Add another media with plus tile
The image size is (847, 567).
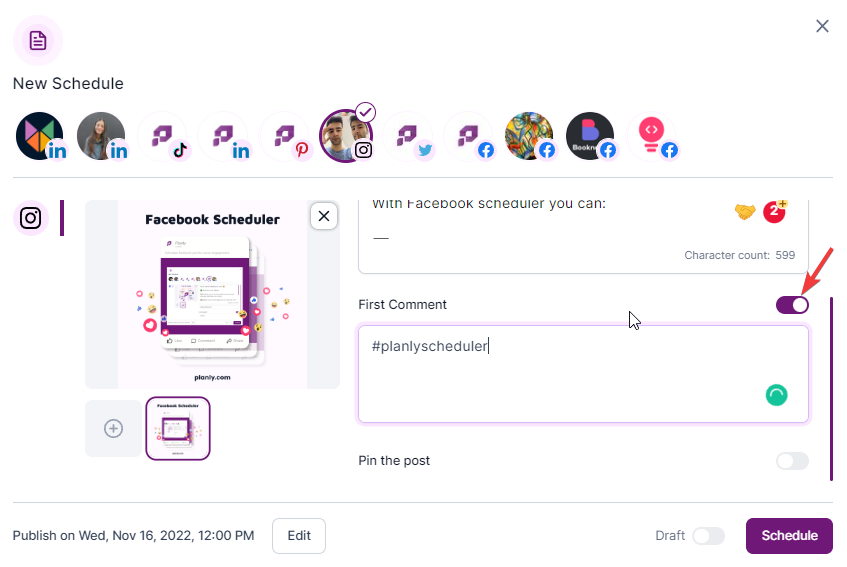pyautogui.click(x=113, y=429)
